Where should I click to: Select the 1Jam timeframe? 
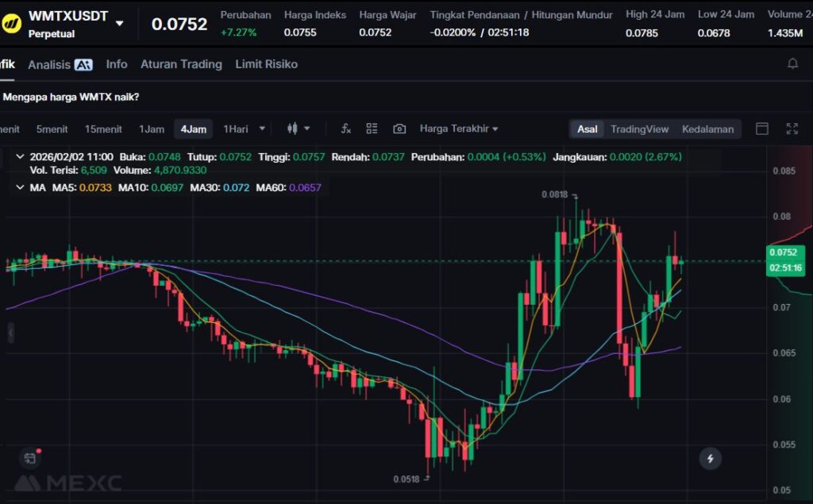[152, 129]
